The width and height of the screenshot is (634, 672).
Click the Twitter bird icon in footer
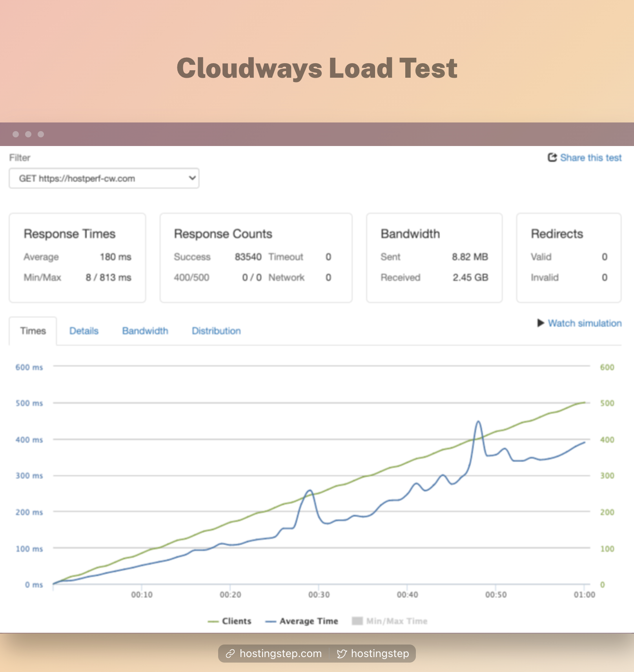(x=342, y=654)
